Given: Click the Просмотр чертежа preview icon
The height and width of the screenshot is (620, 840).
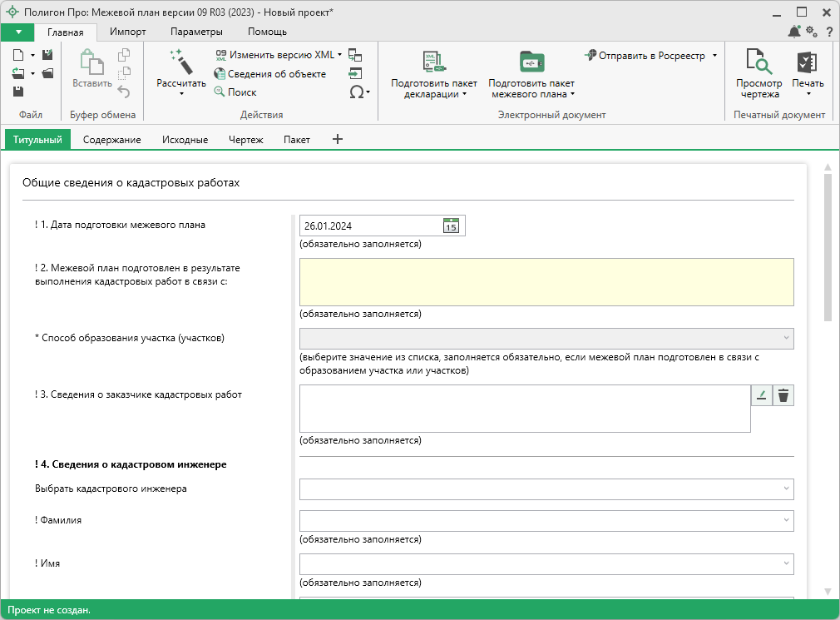Looking at the screenshot, I should coord(758,62).
